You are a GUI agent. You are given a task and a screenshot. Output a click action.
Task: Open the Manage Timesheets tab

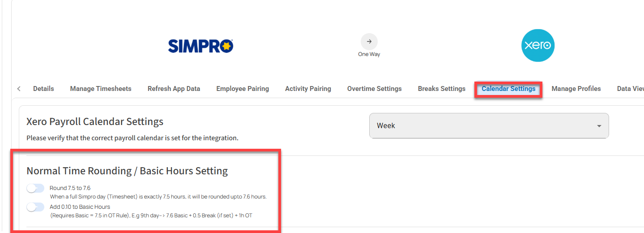point(101,89)
